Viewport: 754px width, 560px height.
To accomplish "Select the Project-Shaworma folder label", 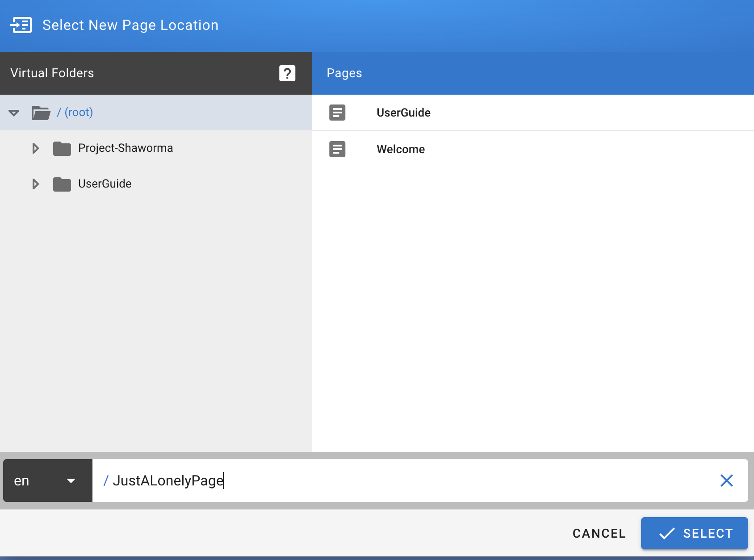I will coord(125,148).
